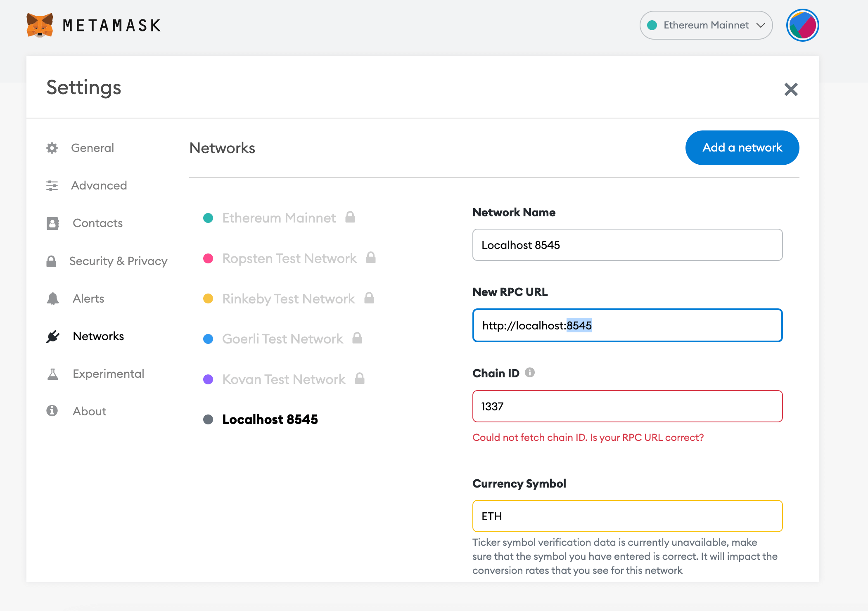868x611 pixels.
Task: Click the Security & Privacy lock icon
Action: pos(51,261)
